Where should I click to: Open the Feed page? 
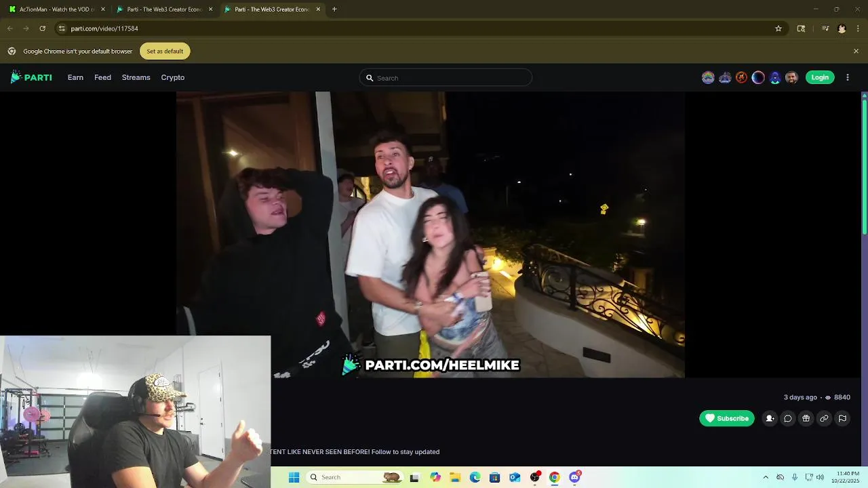point(102,77)
